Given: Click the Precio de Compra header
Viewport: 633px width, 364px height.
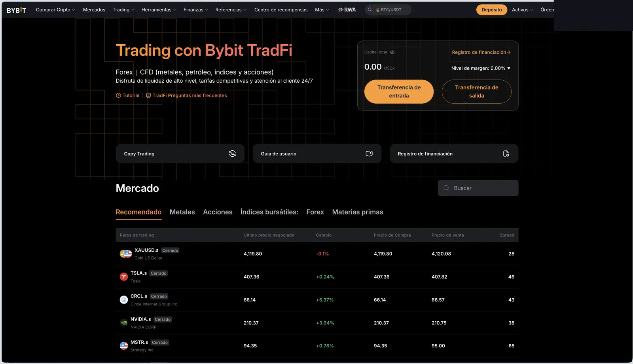Looking at the screenshot, I should point(392,235).
